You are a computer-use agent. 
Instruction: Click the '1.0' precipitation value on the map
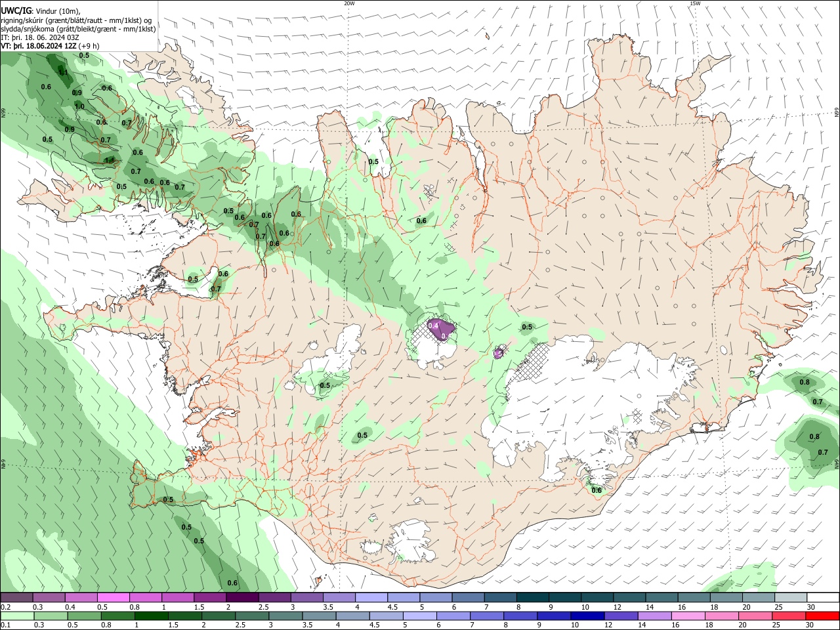tap(79, 106)
